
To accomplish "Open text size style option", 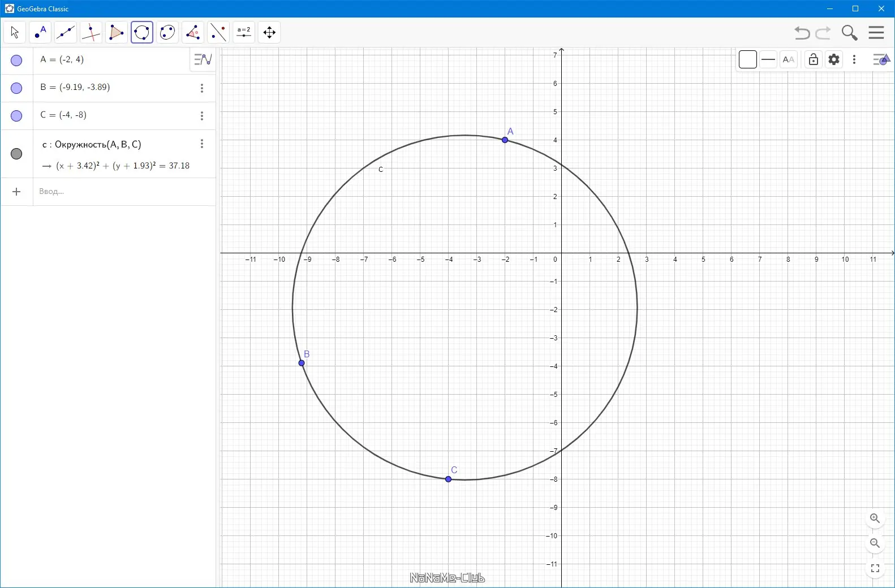I will [789, 59].
